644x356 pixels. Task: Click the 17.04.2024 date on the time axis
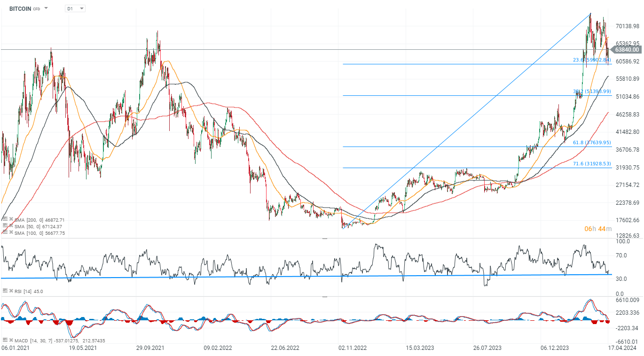click(x=621, y=348)
